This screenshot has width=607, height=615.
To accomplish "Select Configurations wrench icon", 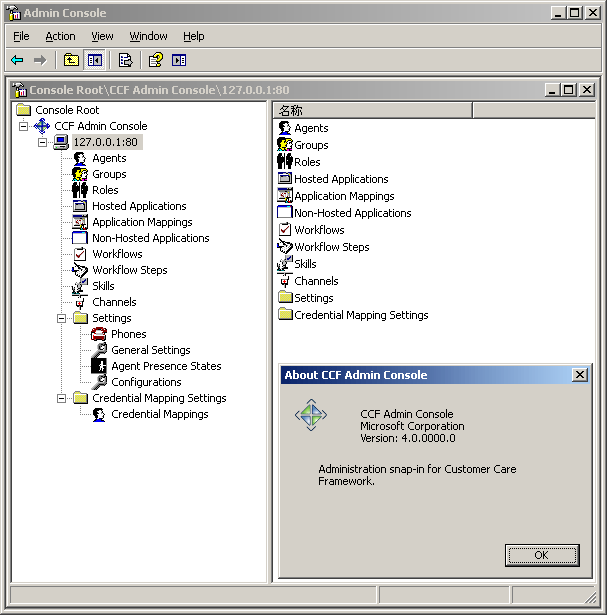I will click(x=99, y=382).
